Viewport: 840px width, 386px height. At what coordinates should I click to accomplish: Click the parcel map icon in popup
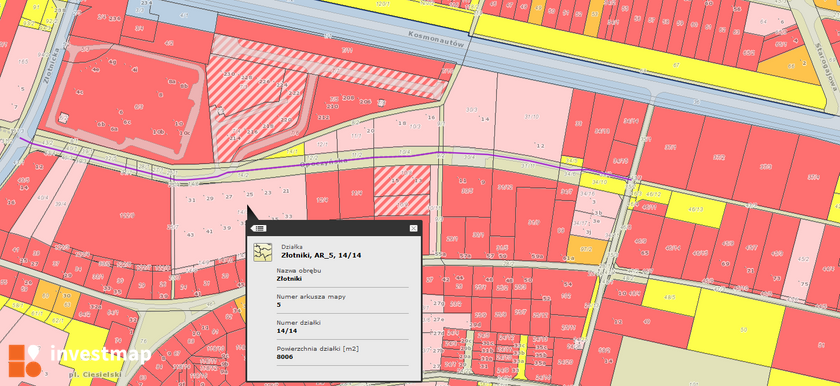point(262,252)
